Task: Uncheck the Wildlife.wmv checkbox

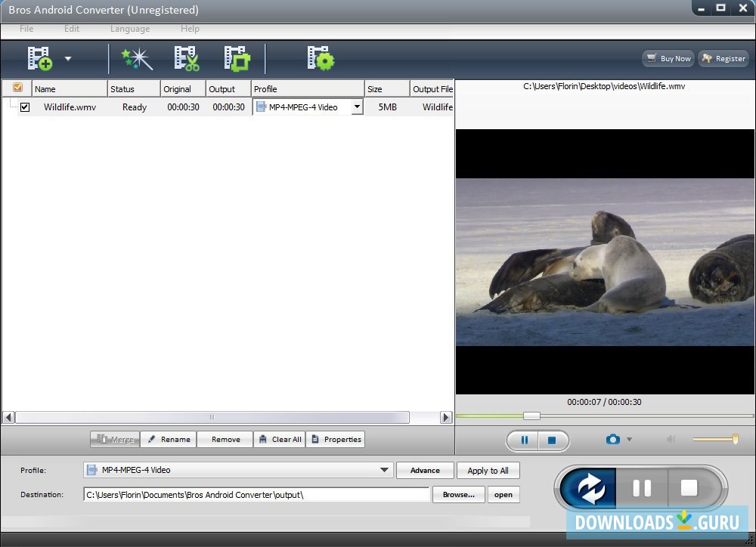Action: tap(25, 107)
